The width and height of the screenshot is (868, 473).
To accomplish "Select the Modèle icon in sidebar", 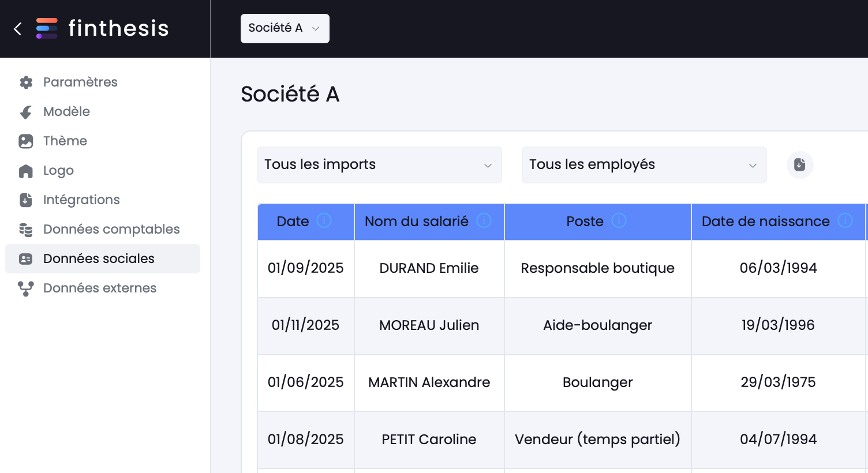I will [26, 112].
